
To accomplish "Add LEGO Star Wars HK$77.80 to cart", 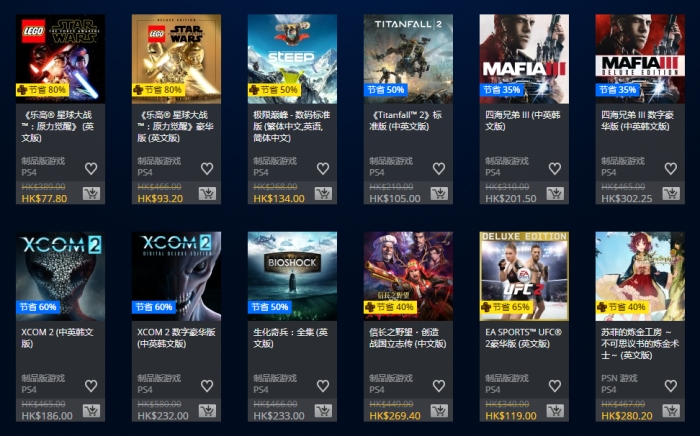I will 91,193.
